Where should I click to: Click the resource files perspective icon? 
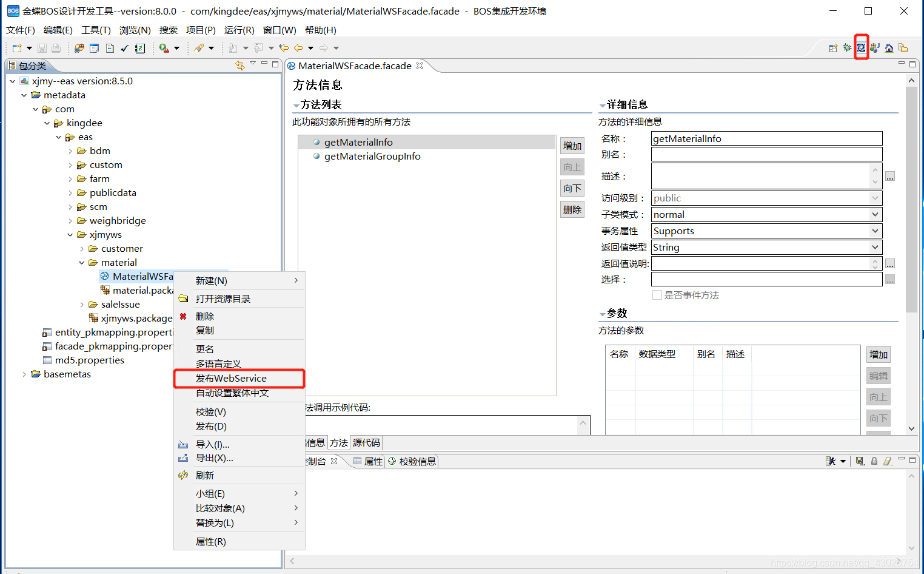[x=903, y=48]
